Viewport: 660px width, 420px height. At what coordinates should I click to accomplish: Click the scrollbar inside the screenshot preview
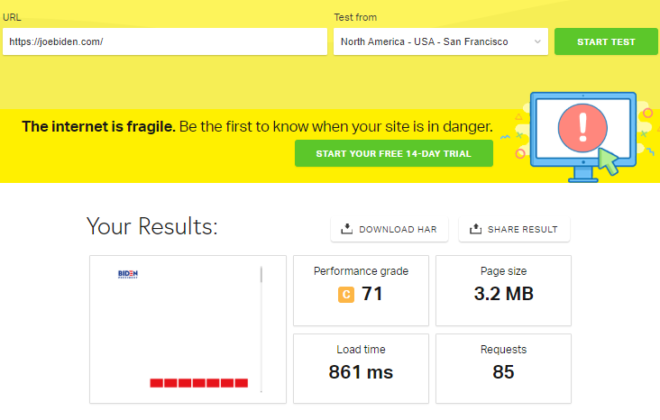point(261,329)
